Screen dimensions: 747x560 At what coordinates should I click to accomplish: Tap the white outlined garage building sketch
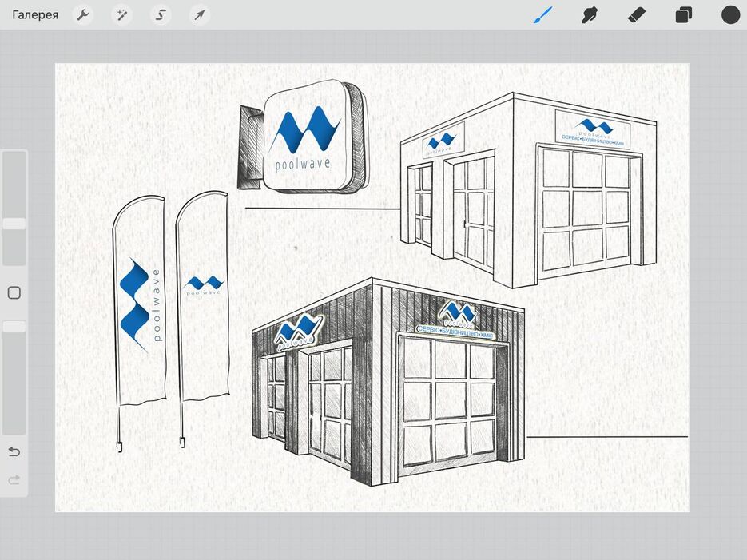click(x=529, y=190)
